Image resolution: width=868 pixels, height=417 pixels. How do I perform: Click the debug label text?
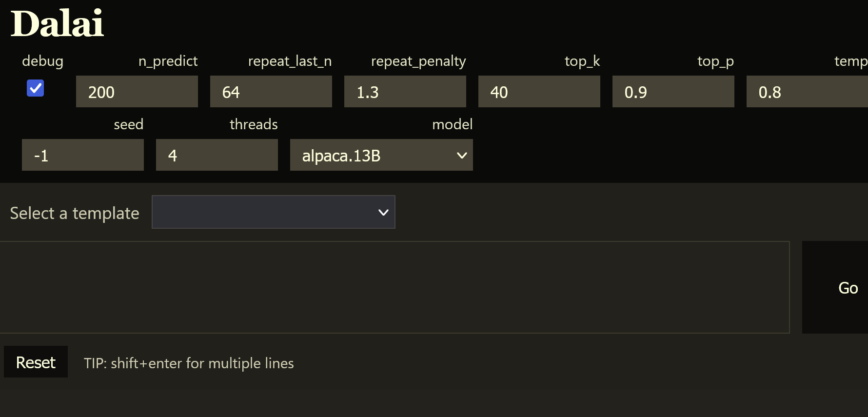42,61
